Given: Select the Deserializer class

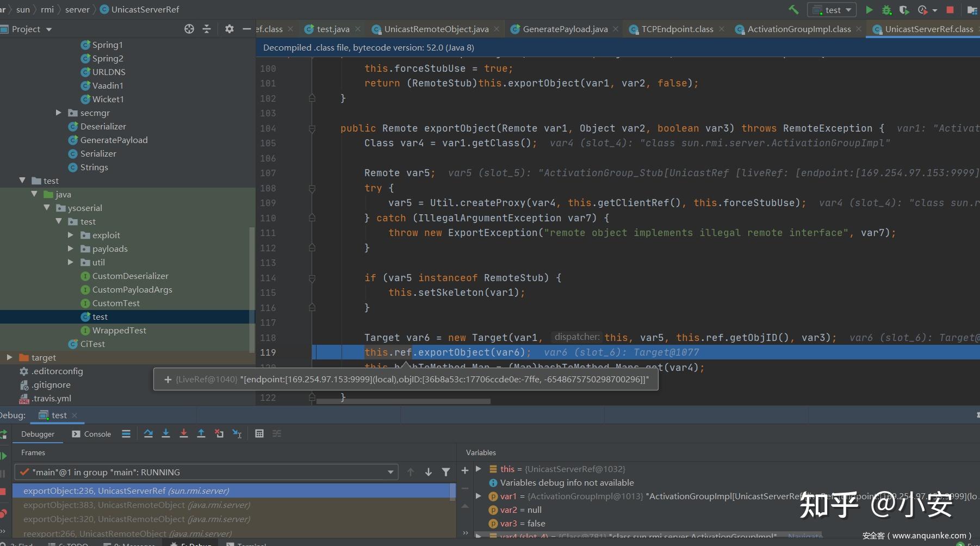Looking at the screenshot, I should point(103,126).
